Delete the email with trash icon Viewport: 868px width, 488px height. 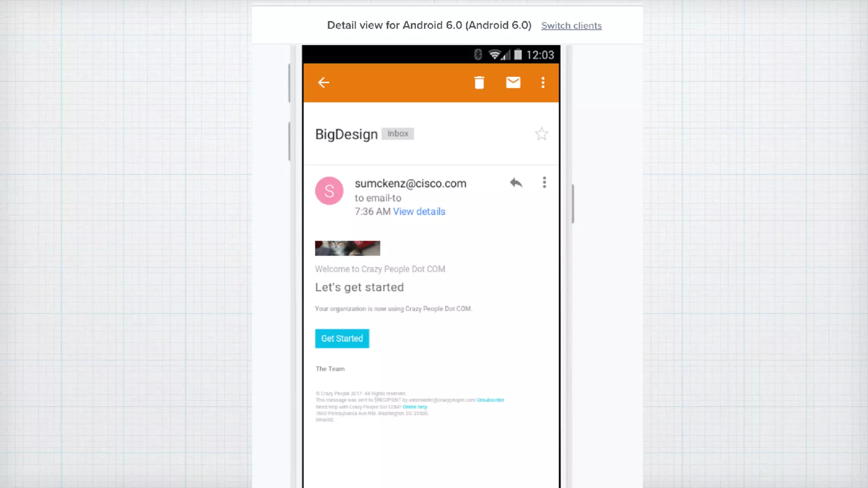[x=479, y=83]
